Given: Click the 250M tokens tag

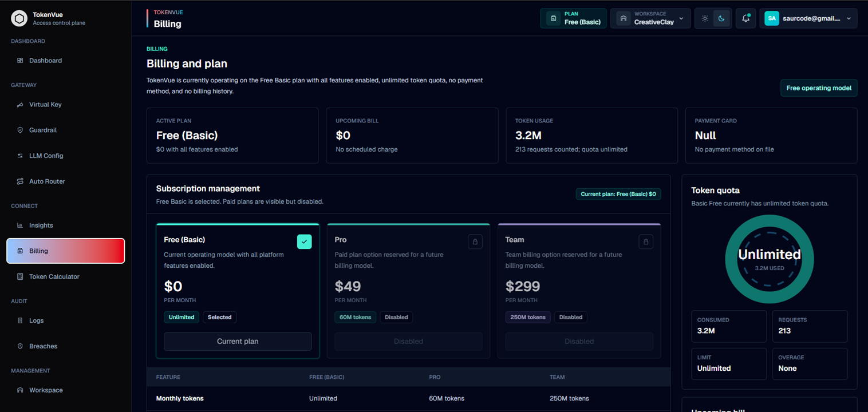Looking at the screenshot, I should point(528,317).
